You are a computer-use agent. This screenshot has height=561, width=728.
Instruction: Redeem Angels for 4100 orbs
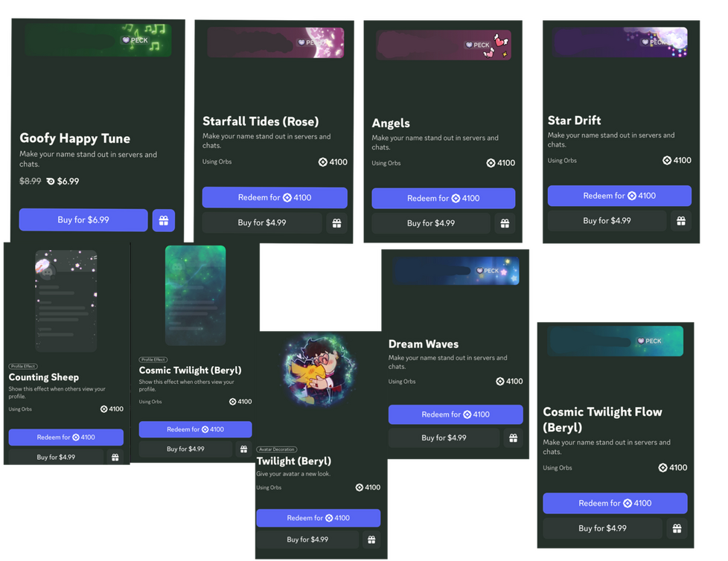(444, 199)
